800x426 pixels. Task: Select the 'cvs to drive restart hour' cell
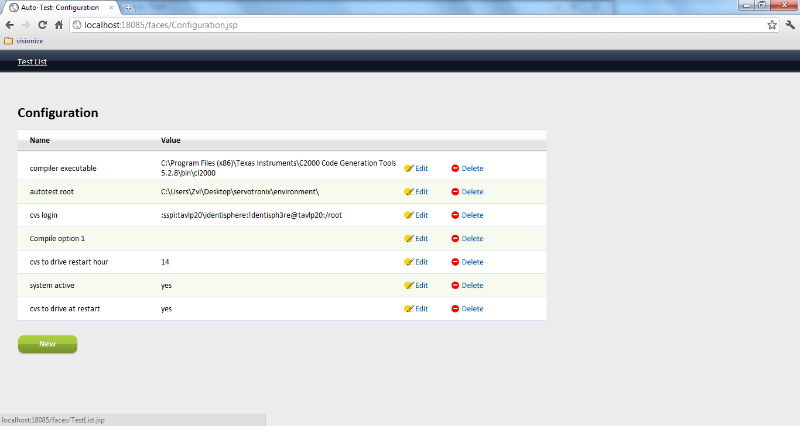coord(69,262)
